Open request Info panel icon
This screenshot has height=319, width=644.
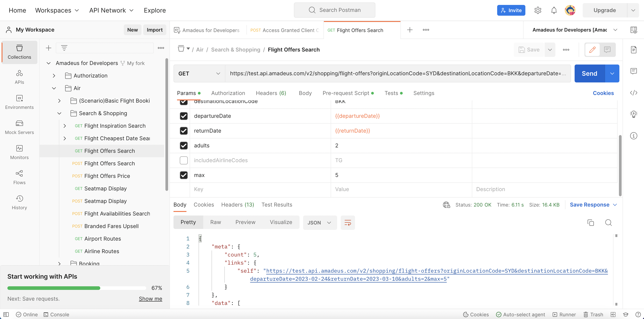tap(633, 136)
